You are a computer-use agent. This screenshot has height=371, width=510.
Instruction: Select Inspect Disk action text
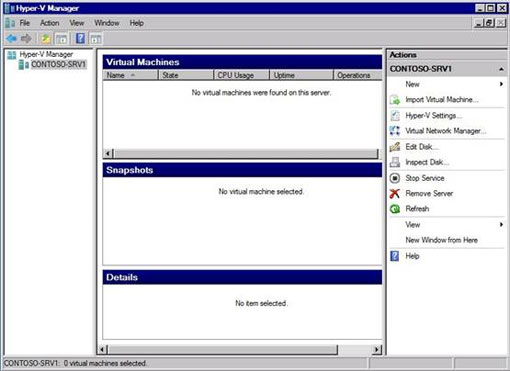point(427,162)
